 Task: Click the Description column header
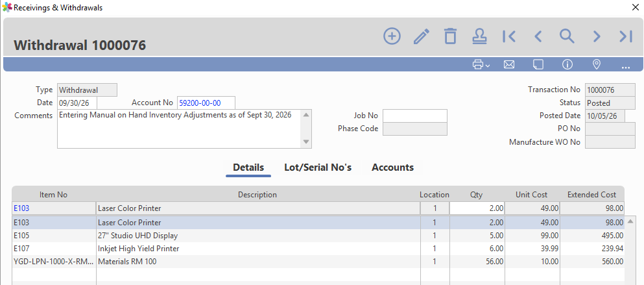[257, 195]
